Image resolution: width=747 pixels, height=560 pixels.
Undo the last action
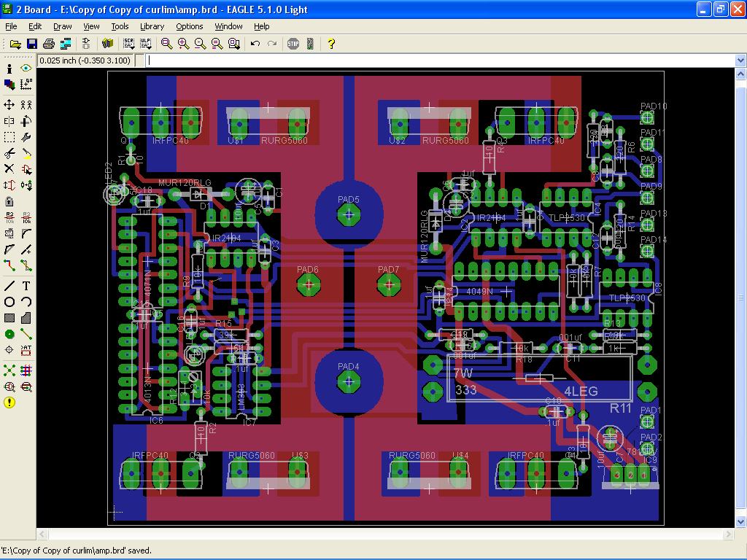pos(255,44)
